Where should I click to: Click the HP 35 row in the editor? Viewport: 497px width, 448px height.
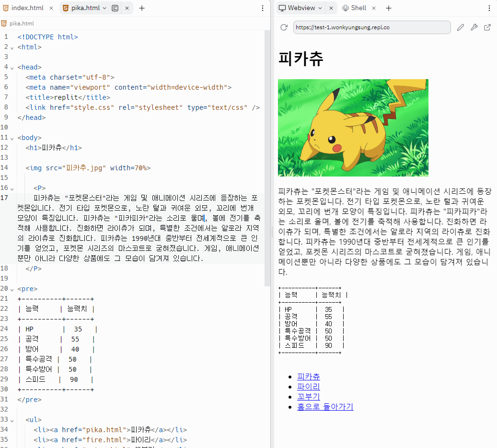[x=58, y=330]
